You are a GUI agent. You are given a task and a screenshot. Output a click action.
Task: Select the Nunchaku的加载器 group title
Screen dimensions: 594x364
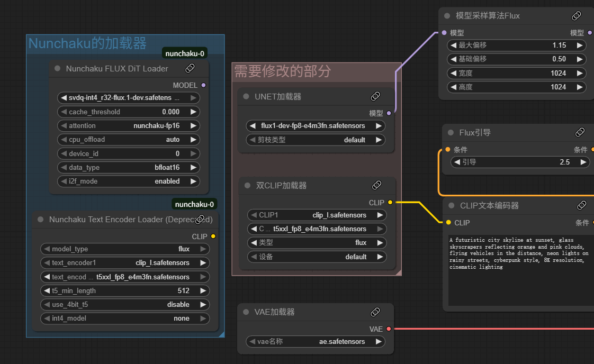[87, 43]
